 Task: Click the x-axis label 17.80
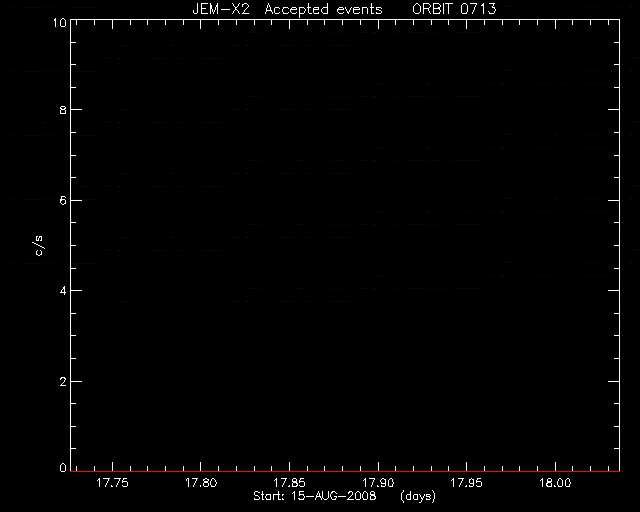(201, 483)
